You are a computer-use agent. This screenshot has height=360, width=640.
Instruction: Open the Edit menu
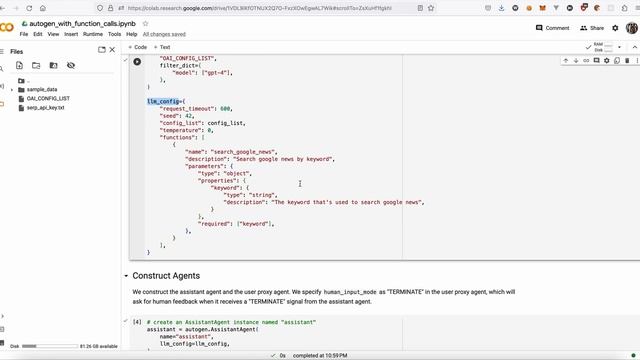(x=38, y=34)
